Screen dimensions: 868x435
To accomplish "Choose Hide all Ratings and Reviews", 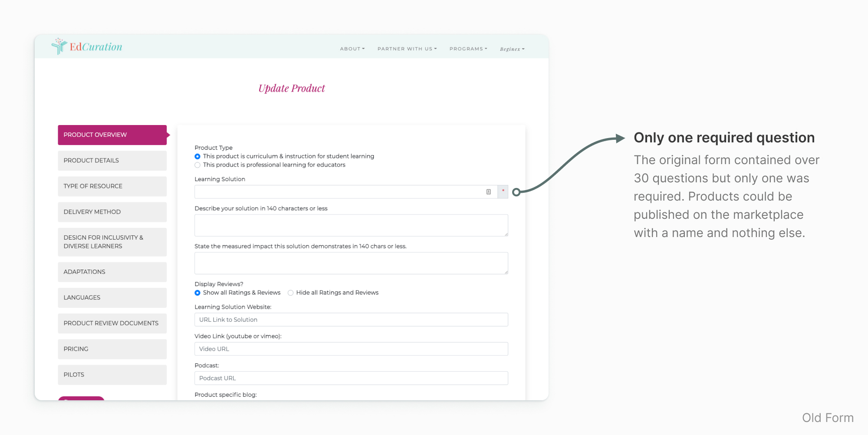I will coord(291,293).
